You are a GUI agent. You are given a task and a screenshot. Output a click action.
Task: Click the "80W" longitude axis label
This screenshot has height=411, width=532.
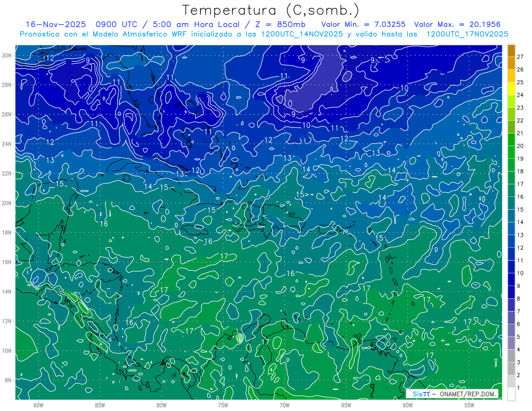coord(161,405)
